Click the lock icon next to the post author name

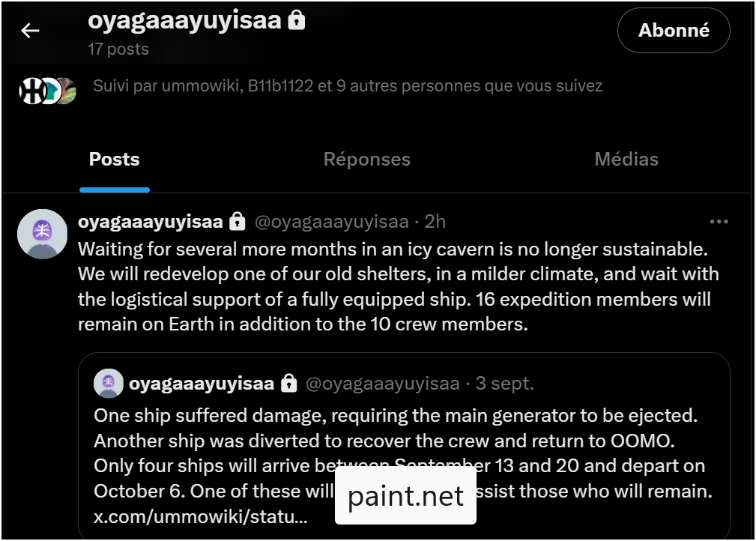click(238, 222)
